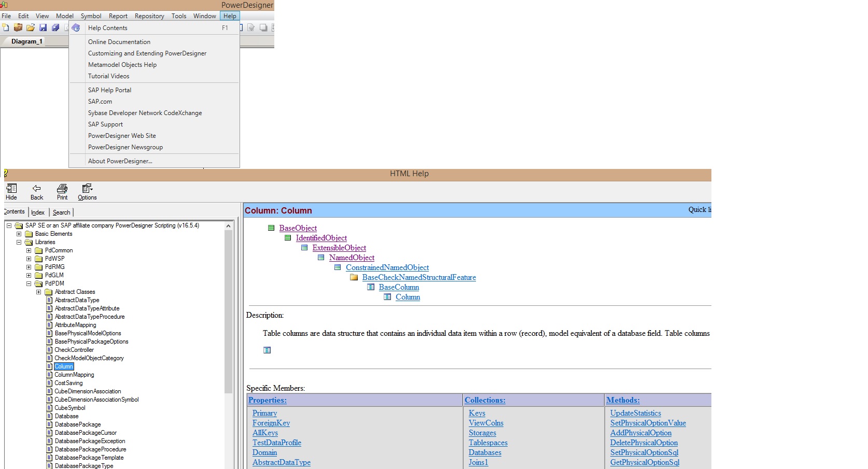Select the Diagram_1 tab
The height and width of the screenshot is (469, 868).
(x=27, y=41)
